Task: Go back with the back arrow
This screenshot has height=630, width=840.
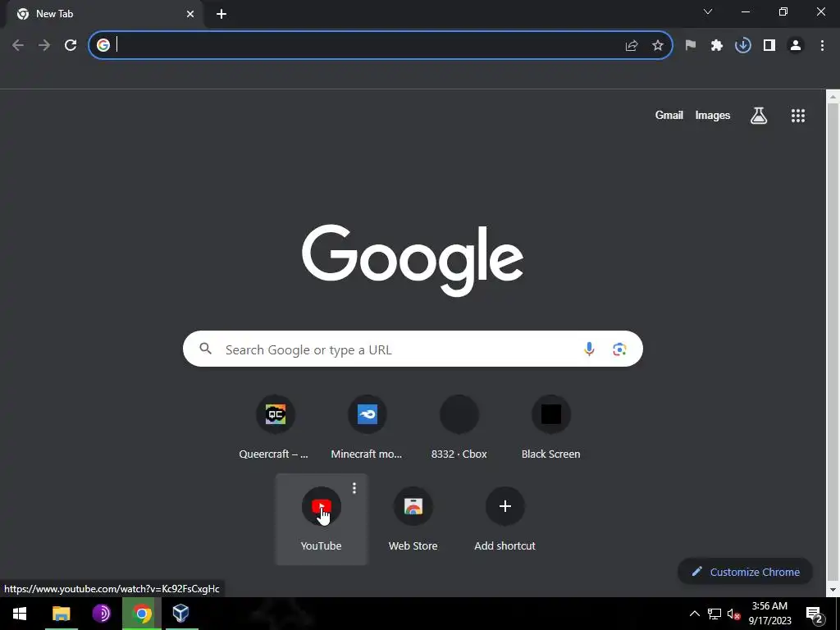Action: (18, 46)
